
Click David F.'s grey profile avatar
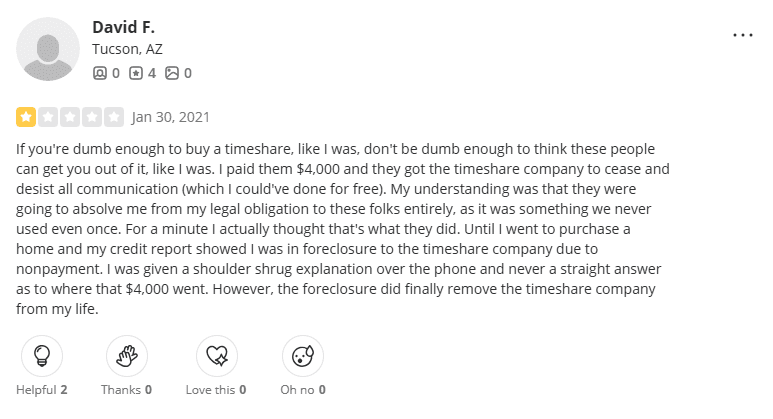click(x=48, y=48)
